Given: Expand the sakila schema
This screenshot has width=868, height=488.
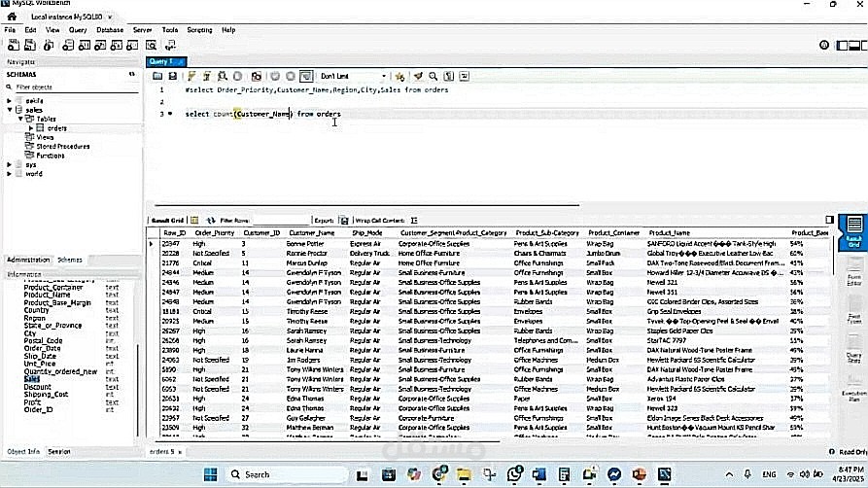Looking at the screenshot, I should tap(9, 101).
